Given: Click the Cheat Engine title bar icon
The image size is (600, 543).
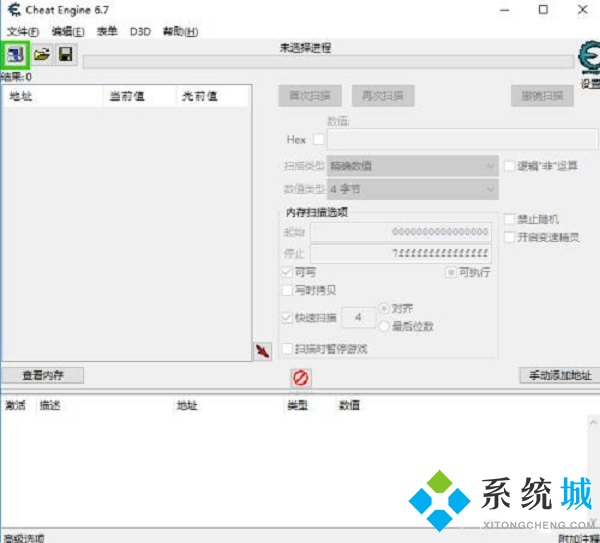Looking at the screenshot, I should pyautogui.click(x=14, y=10).
